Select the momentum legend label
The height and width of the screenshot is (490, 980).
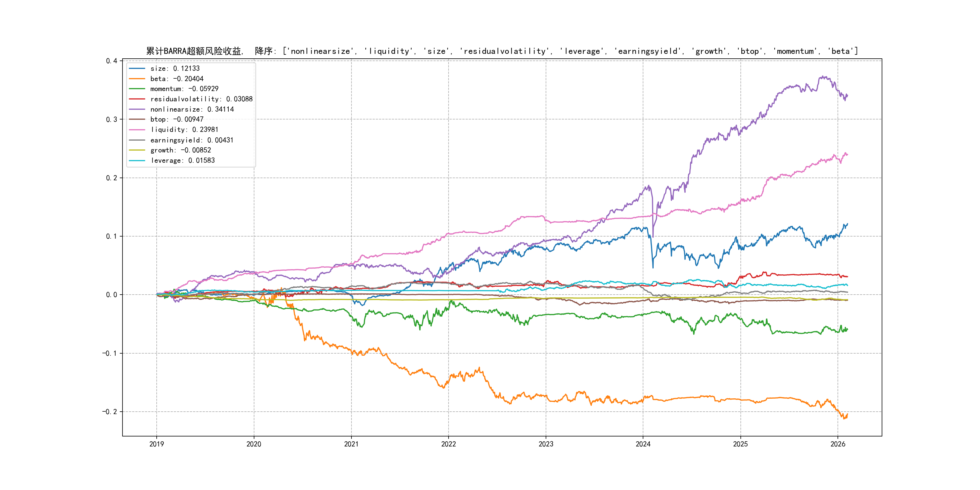coord(184,89)
